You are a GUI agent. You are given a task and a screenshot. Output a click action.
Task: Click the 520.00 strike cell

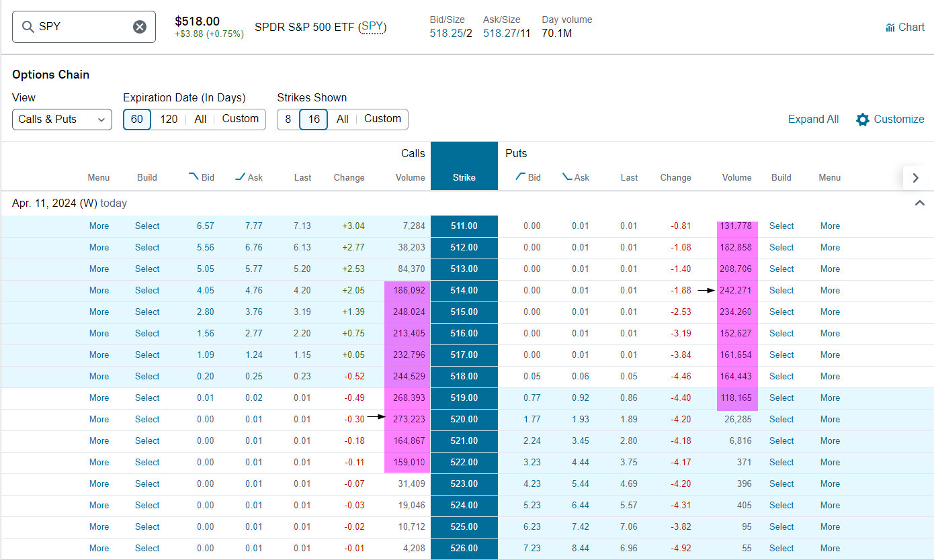464,420
